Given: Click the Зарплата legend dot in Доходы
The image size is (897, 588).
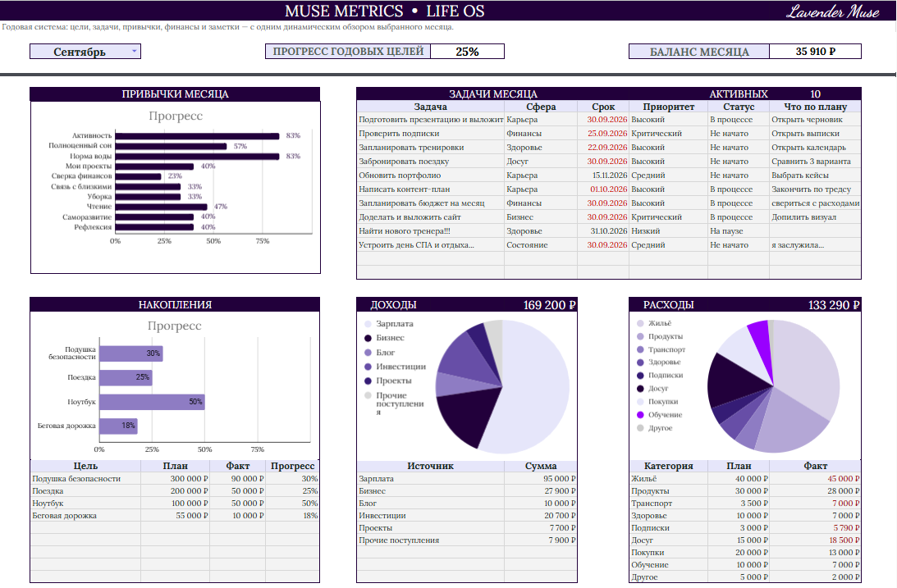Looking at the screenshot, I should click(368, 324).
